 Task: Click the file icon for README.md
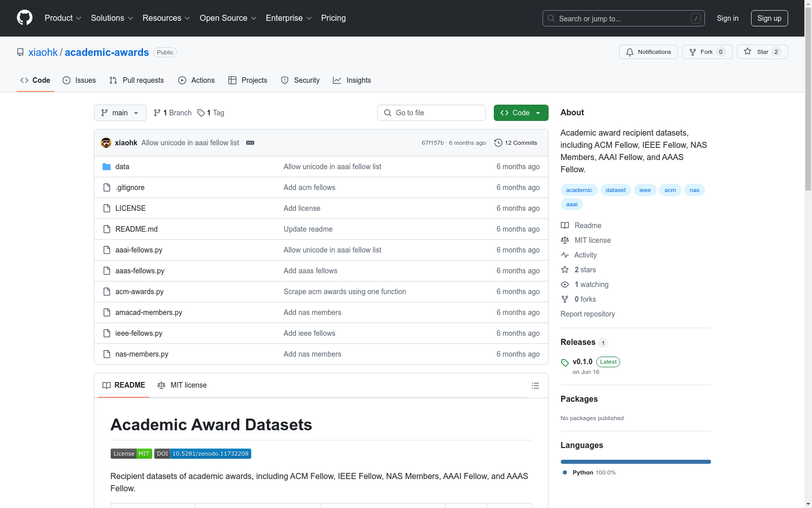click(x=107, y=229)
